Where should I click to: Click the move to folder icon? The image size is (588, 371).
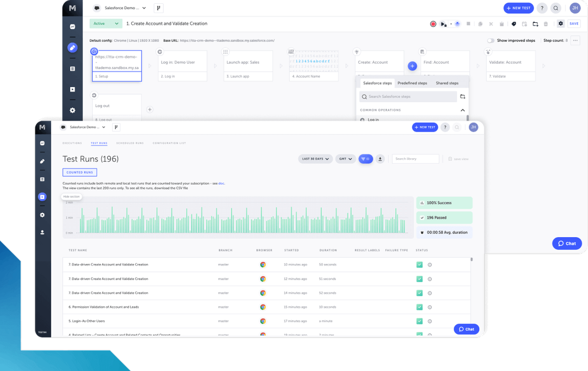coord(535,24)
